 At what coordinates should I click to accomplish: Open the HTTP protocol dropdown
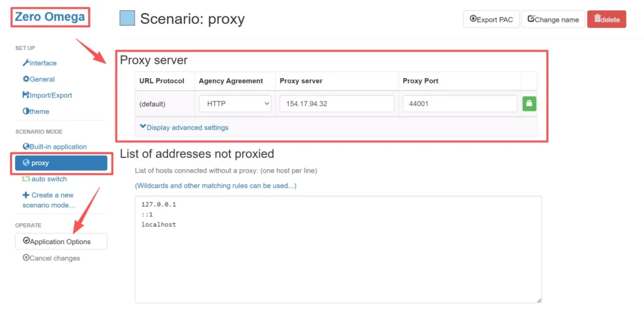(235, 104)
